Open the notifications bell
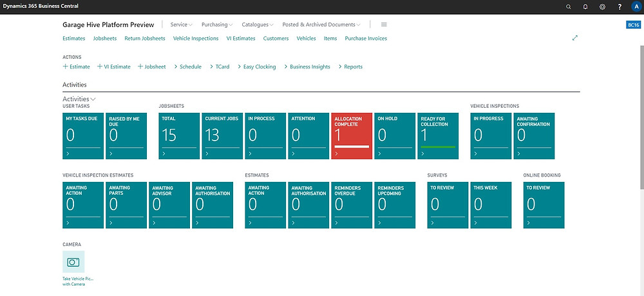The image size is (644, 296). click(585, 6)
